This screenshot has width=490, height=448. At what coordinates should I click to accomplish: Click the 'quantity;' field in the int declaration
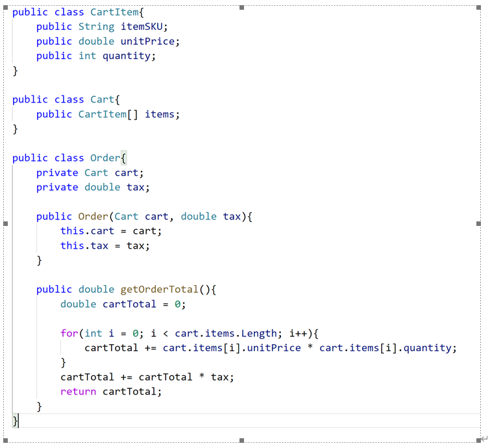tap(129, 56)
